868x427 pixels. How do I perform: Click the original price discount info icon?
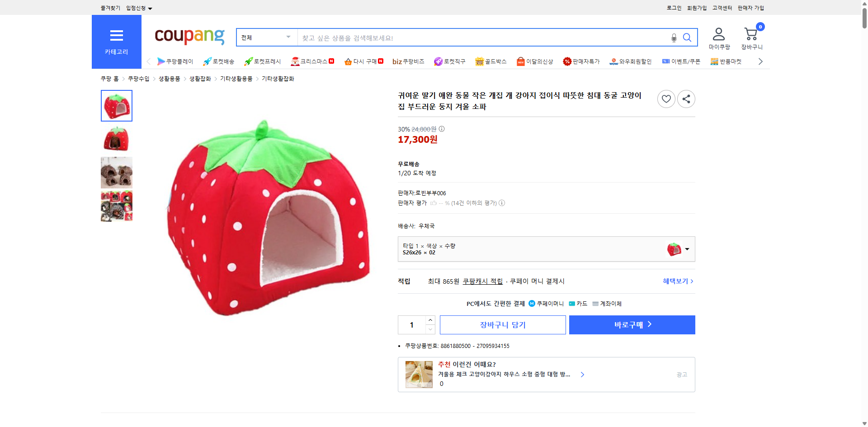pos(441,129)
